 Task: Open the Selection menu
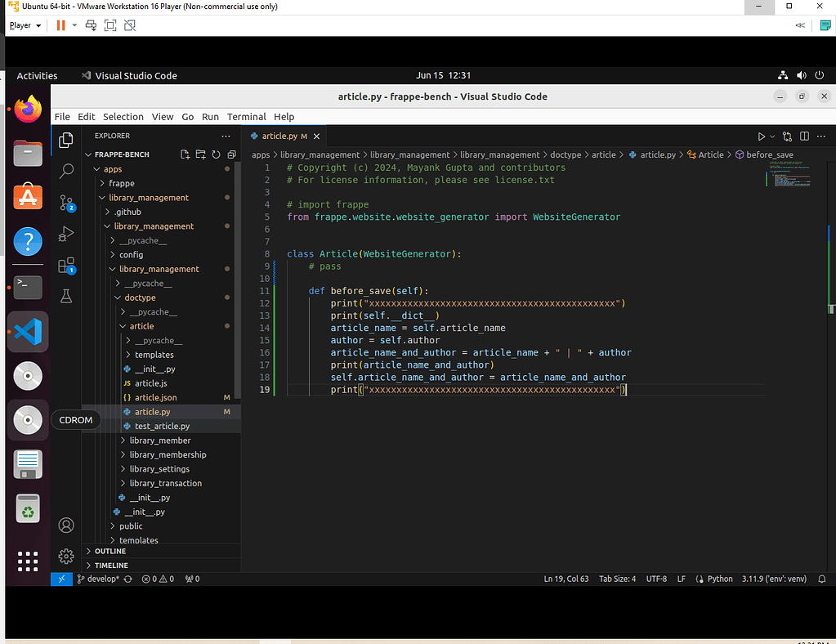point(123,117)
